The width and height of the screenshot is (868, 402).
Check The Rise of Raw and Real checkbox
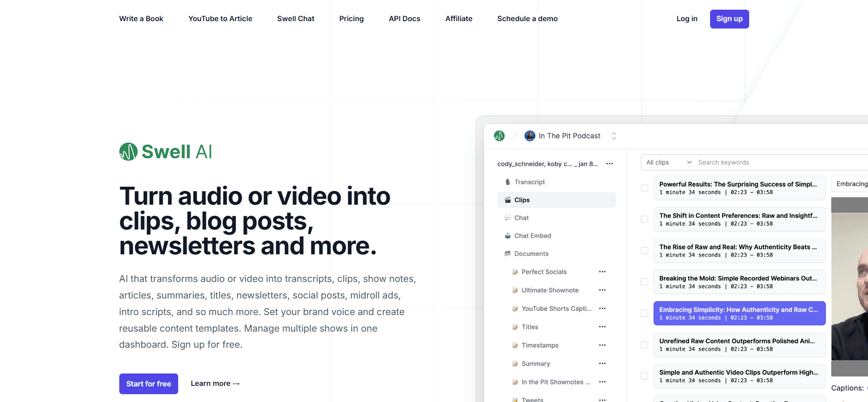point(645,251)
